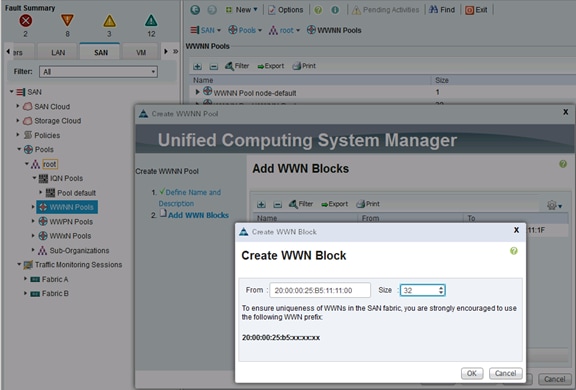This screenshot has height=390, width=576.
Task: Select Storage Cloud in the tree
Action: point(57,121)
